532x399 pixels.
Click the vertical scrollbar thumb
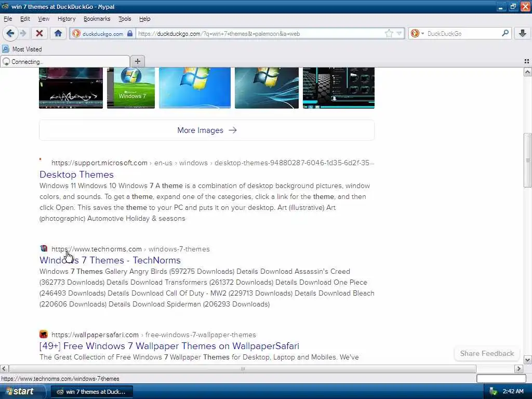pos(528,160)
